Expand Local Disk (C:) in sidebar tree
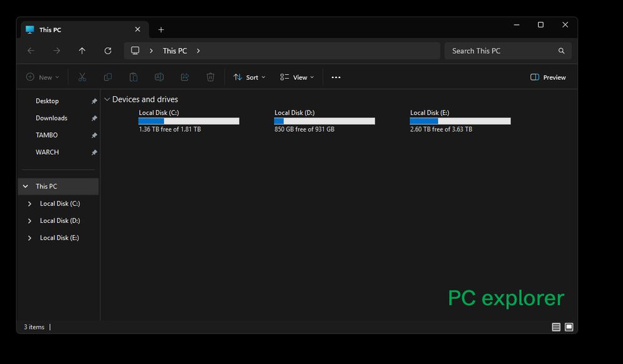 pos(29,204)
